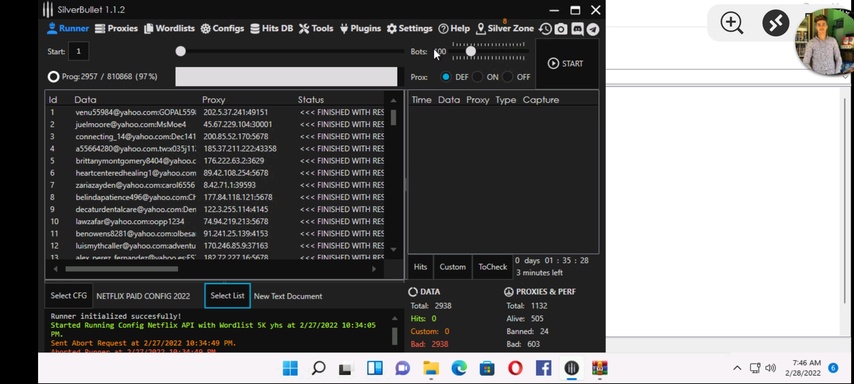Open the Windows Start menu

(290, 368)
